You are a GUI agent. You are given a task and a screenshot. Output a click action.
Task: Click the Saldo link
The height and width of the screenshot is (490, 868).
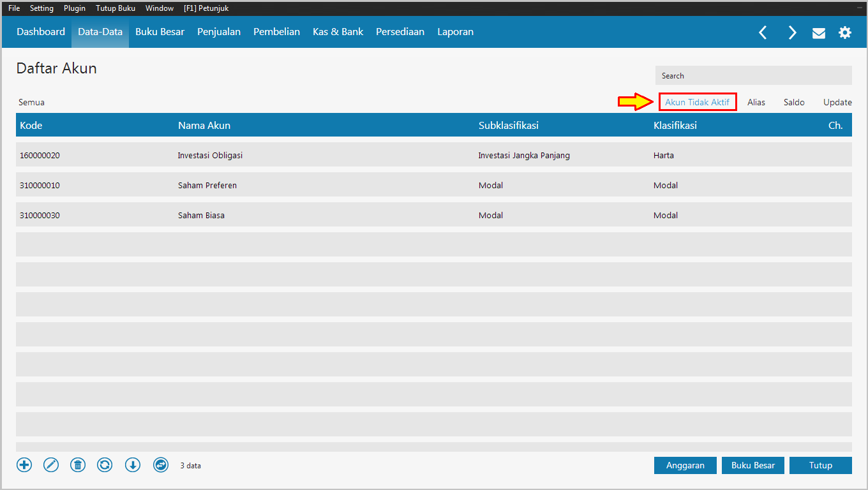click(x=794, y=102)
